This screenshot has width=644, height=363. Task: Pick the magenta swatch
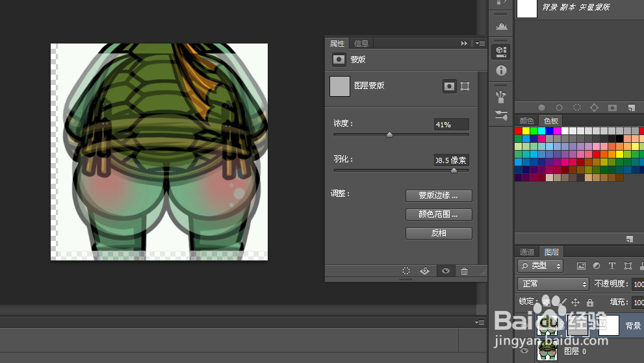(x=558, y=131)
